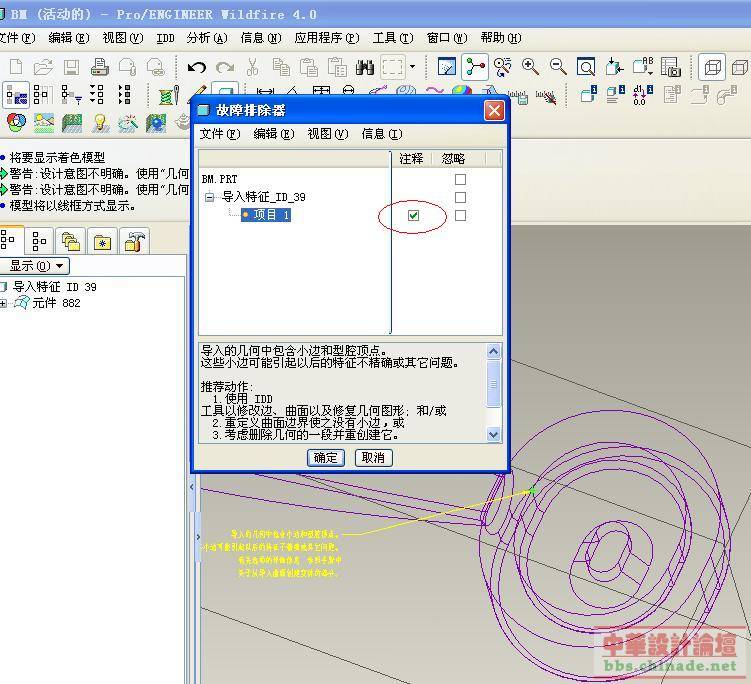Click the ruler with red slash icon

pos(546,97)
